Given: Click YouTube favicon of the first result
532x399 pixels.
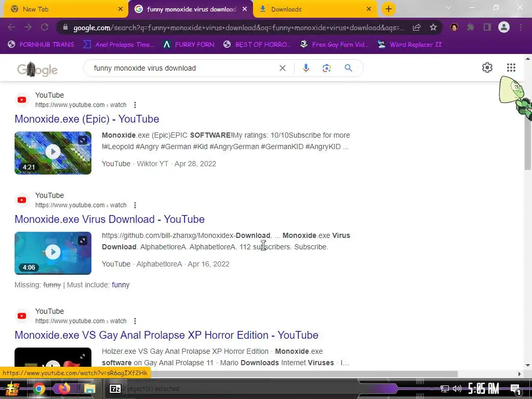Looking at the screenshot, I should coord(22,100).
